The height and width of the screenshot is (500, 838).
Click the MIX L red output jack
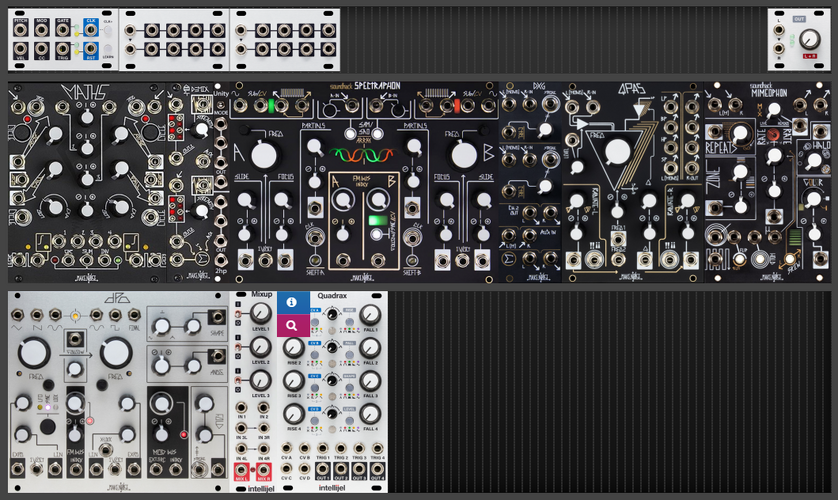241,471
